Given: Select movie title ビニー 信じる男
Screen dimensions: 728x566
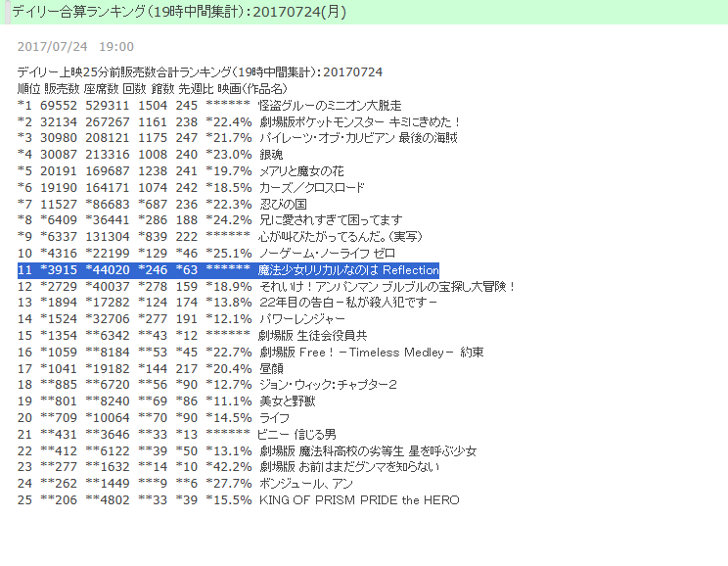Looking at the screenshot, I should 297,435.
